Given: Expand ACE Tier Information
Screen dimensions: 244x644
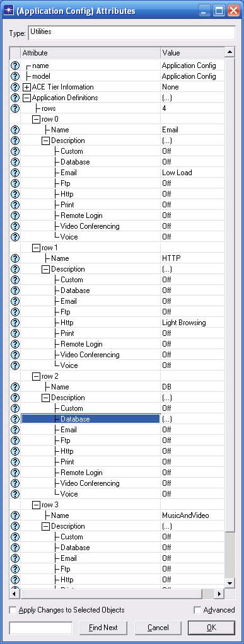Looking at the screenshot, I should pos(26,87).
